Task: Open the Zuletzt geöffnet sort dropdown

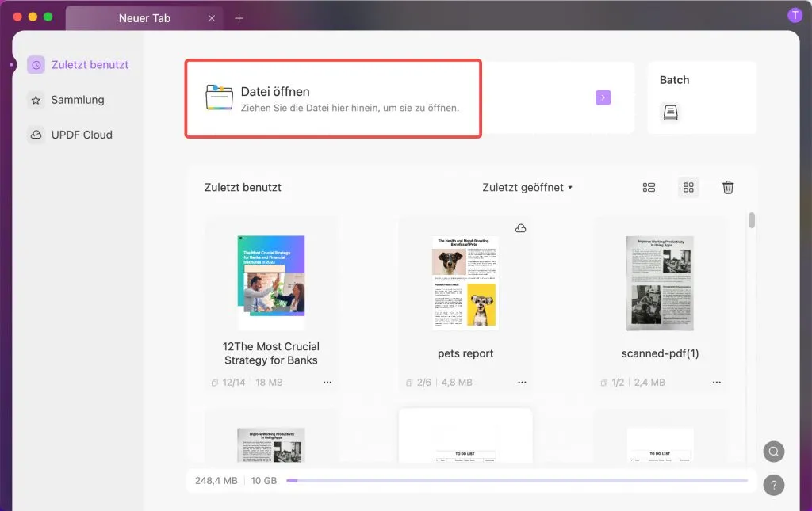Action: pyautogui.click(x=528, y=187)
